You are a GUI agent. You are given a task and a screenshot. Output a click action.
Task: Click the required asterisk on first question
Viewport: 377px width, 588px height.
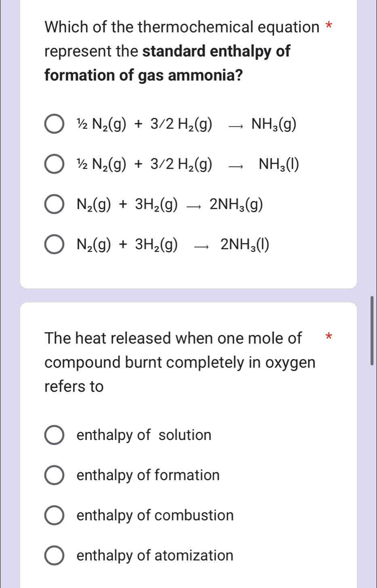tap(329, 25)
